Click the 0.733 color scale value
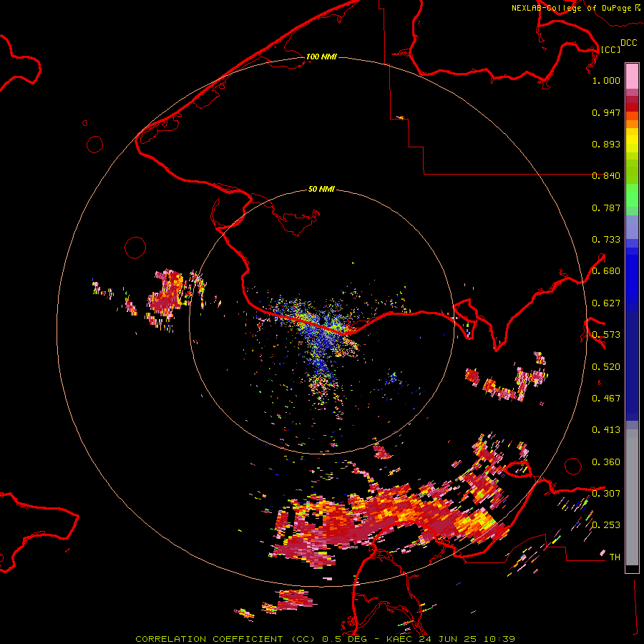 click(x=606, y=240)
